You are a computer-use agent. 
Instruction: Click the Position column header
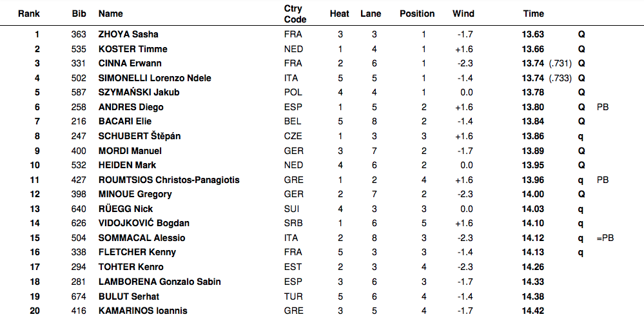click(x=417, y=14)
